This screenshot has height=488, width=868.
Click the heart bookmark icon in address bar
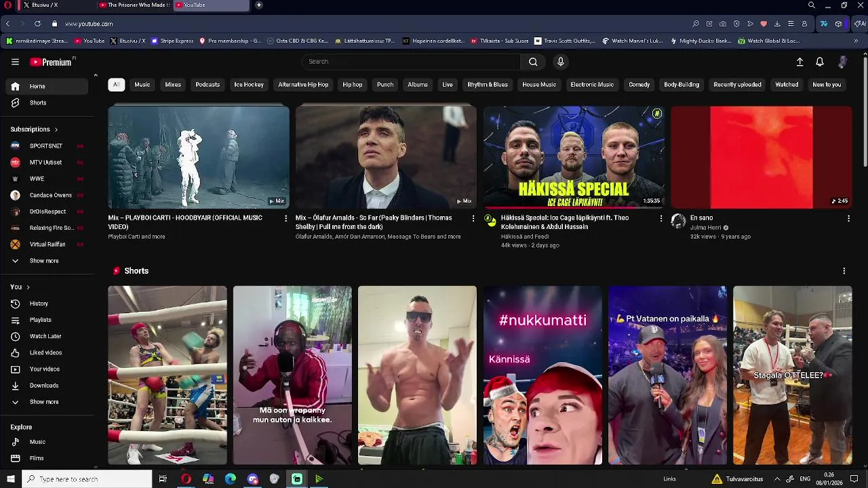coord(764,24)
